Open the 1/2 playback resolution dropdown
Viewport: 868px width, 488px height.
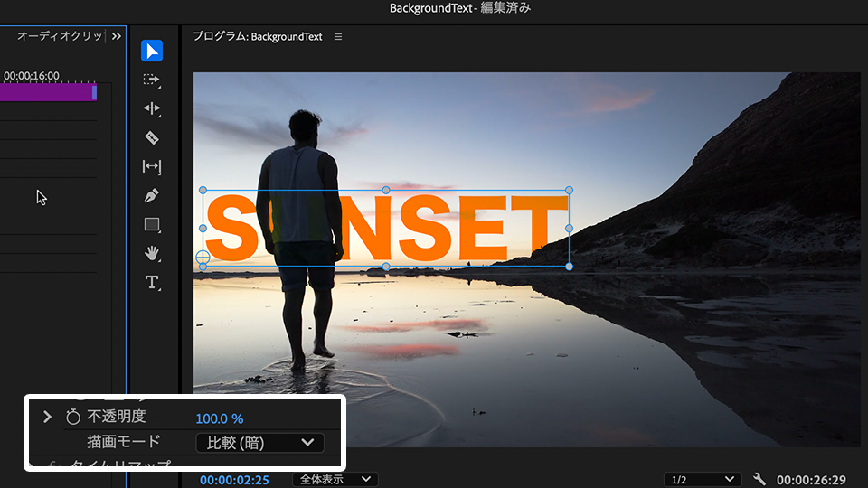coord(702,480)
